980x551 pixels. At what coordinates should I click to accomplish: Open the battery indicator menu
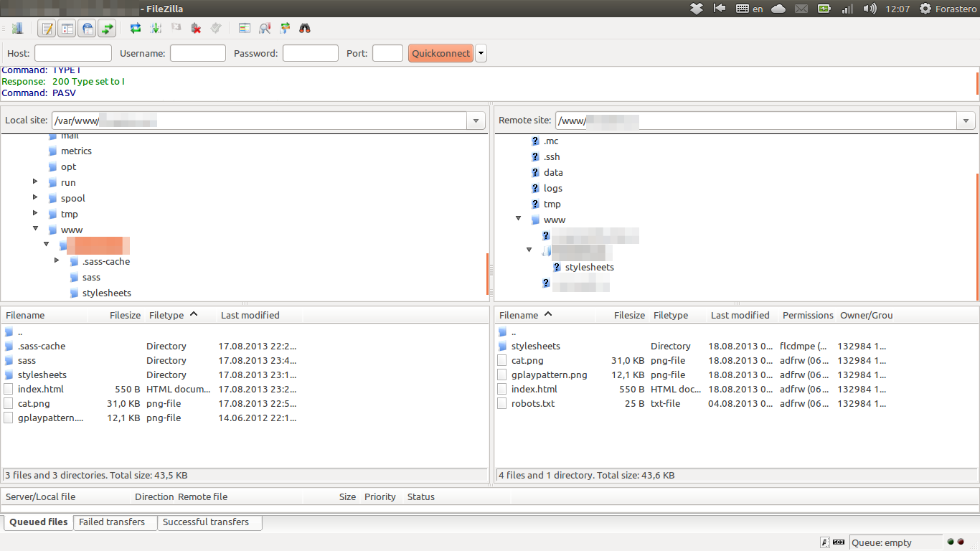tap(824, 9)
